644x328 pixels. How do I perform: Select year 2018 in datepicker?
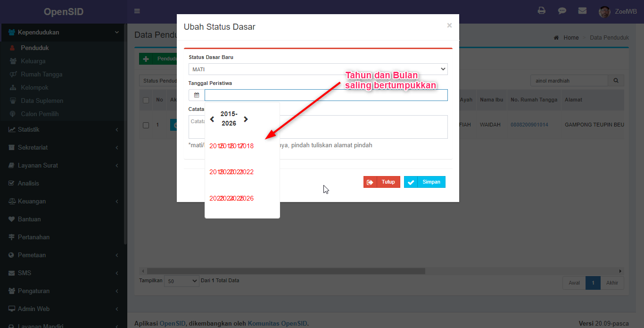point(247,146)
